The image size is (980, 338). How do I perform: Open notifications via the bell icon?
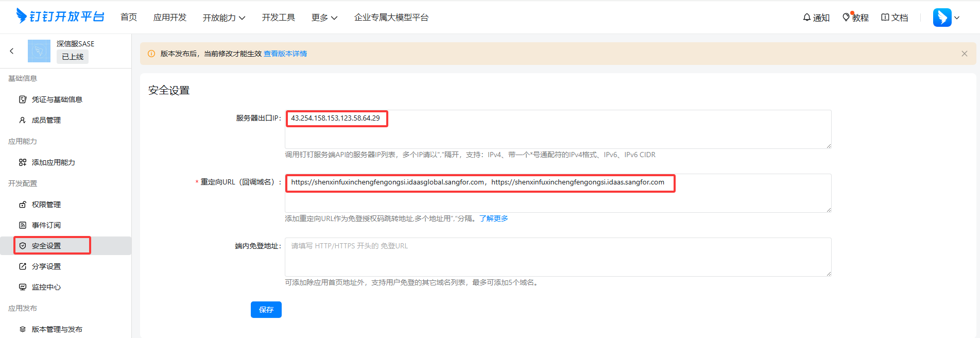click(806, 18)
